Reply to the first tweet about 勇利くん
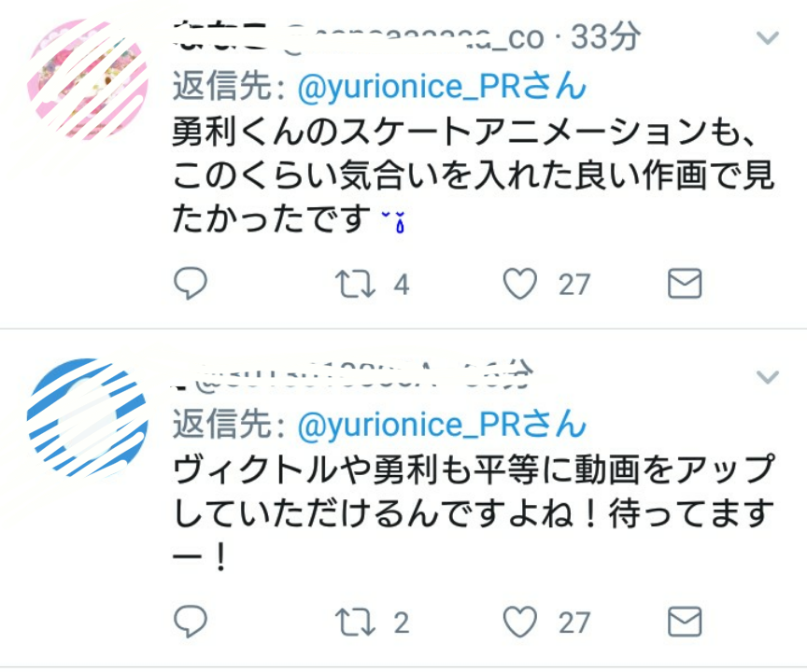This screenshot has width=807, height=672. pos(191,284)
